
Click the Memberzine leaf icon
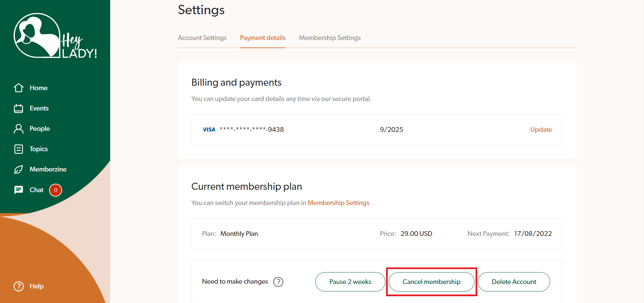click(x=19, y=169)
